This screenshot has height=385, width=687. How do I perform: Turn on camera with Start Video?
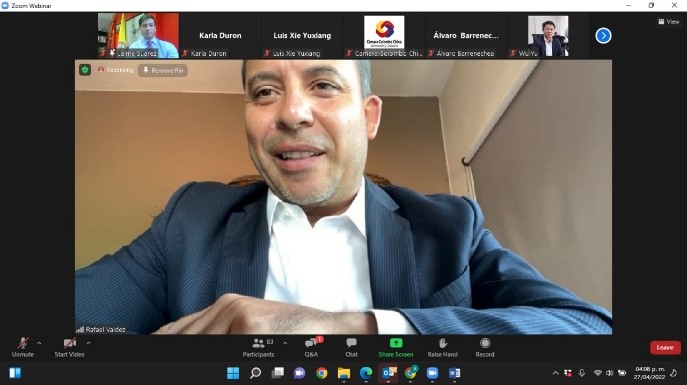click(69, 348)
